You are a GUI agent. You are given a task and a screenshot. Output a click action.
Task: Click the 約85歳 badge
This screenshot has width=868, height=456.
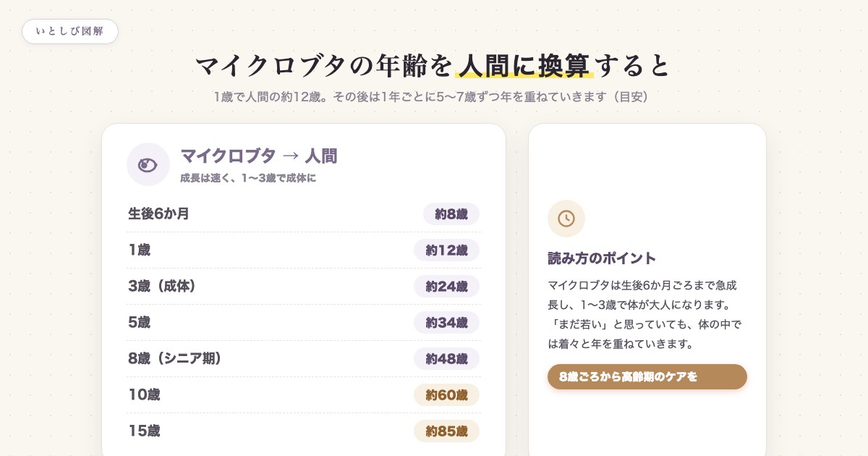pos(446,431)
